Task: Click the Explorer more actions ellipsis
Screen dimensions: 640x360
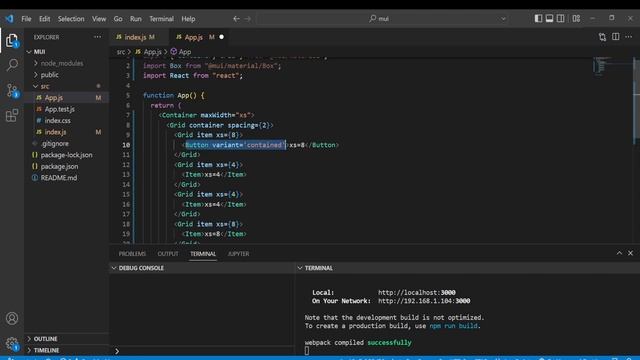Action: pyautogui.click(x=97, y=37)
